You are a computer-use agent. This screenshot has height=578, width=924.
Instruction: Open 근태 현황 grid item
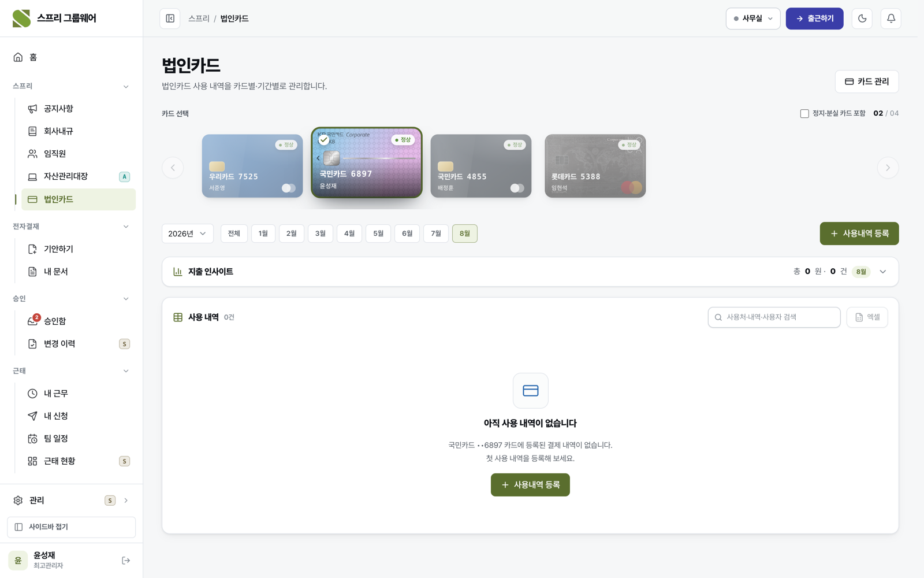(79, 461)
